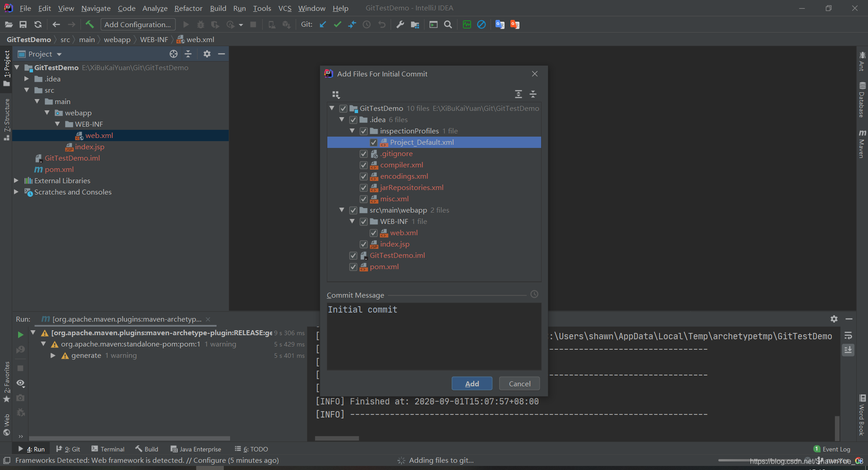Screen dimensions: 868x470
Task: Click into the Commit Message text area
Action: click(434, 337)
